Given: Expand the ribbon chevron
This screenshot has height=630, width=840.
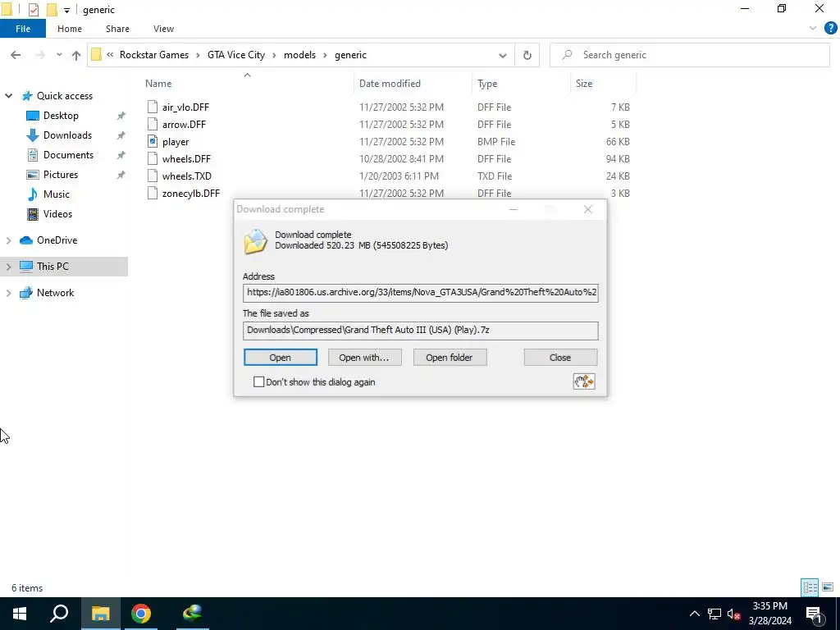Looking at the screenshot, I should pos(813,29).
